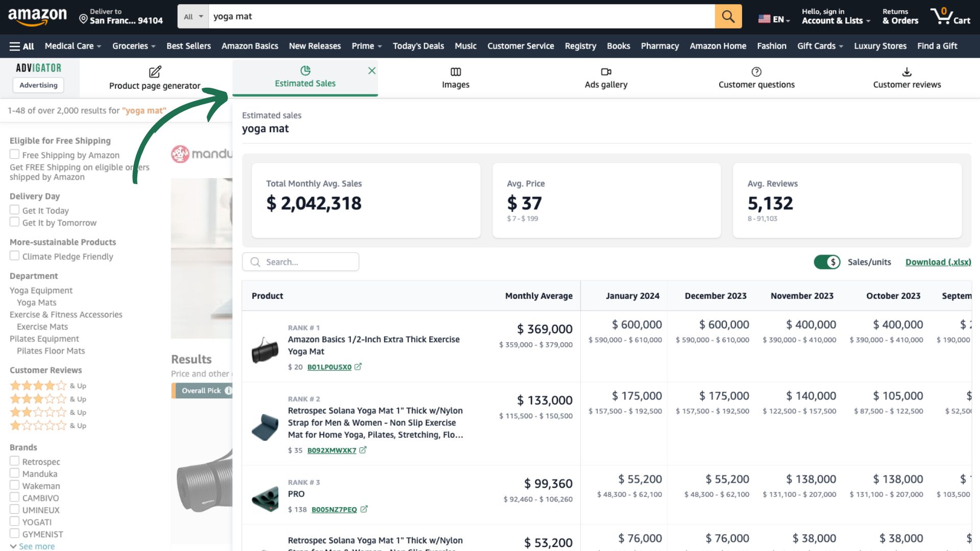Filter by 2 stars & Up
The image size is (980, 551).
point(48,412)
